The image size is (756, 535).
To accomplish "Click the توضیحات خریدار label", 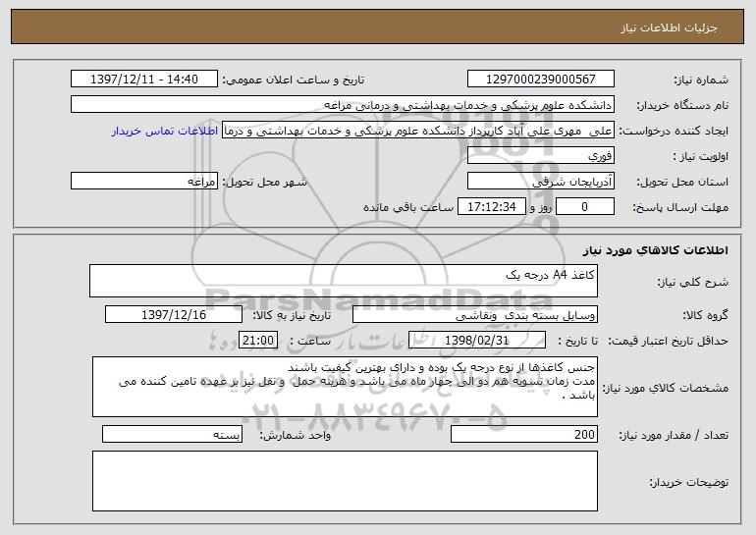I will tap(688, 482).
